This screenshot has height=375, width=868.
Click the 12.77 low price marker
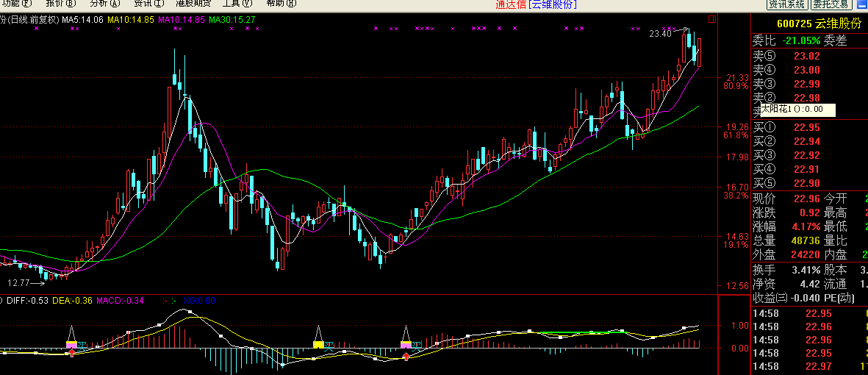point(19,282)
